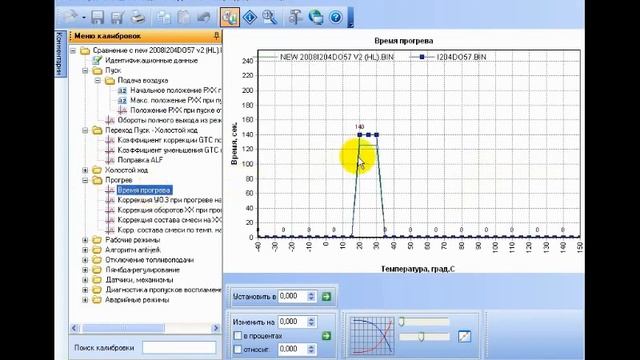Select 'Коррекция оборотов ХХ при прогреве' item
Viewport: 640px width, 360px height.
click(170, 210)
